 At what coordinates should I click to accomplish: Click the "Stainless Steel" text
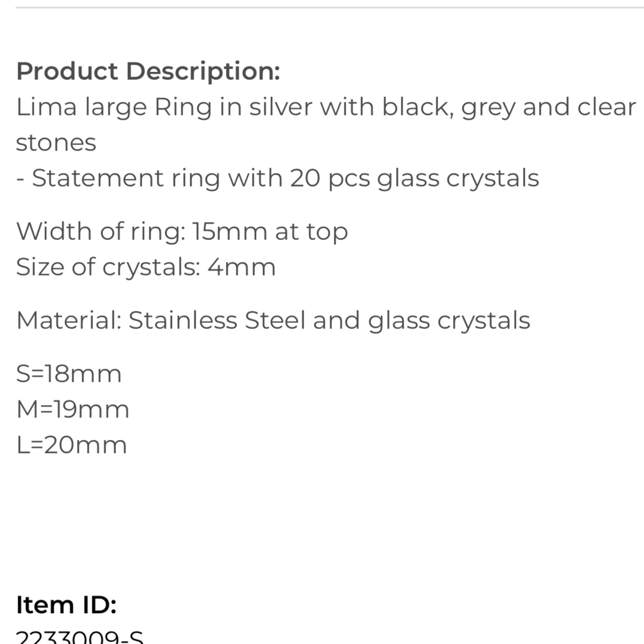(x=218, y=320)
